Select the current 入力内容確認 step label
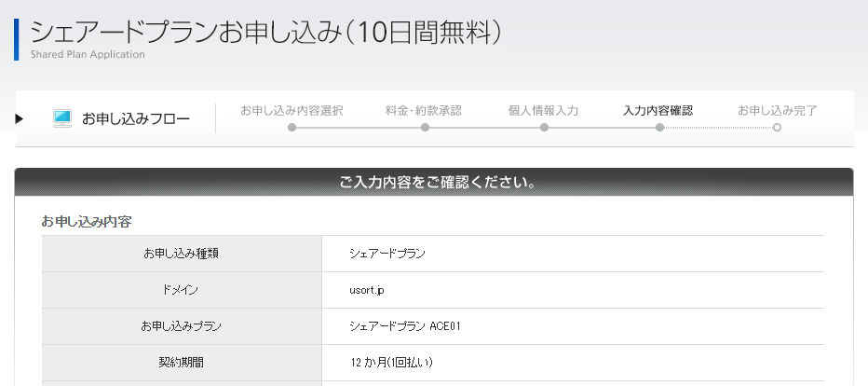 coord(658,110)
